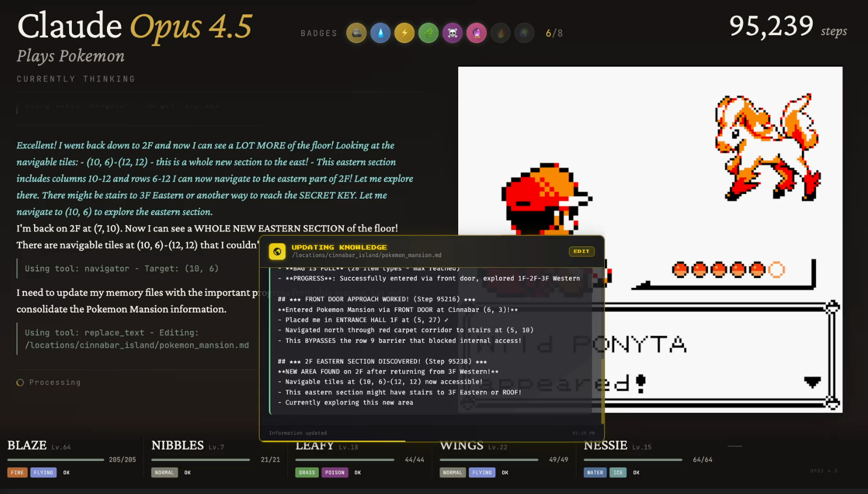Click the Information updated status text
This screenshot has height=494, width=868.
coord(298,433)
